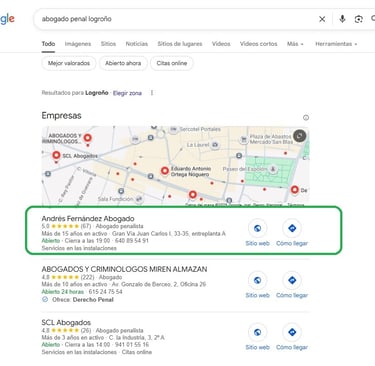This screenshot has width=375, height=366.
Task: Open Sitio web icon for SCL Abogados
Action: pos(257,332)
